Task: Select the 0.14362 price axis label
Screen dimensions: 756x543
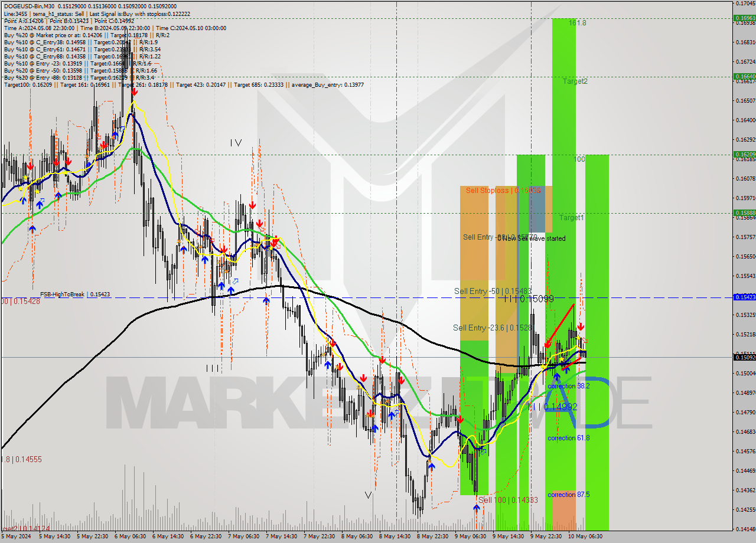Action: pyautogui.click(x=744, y=490)
